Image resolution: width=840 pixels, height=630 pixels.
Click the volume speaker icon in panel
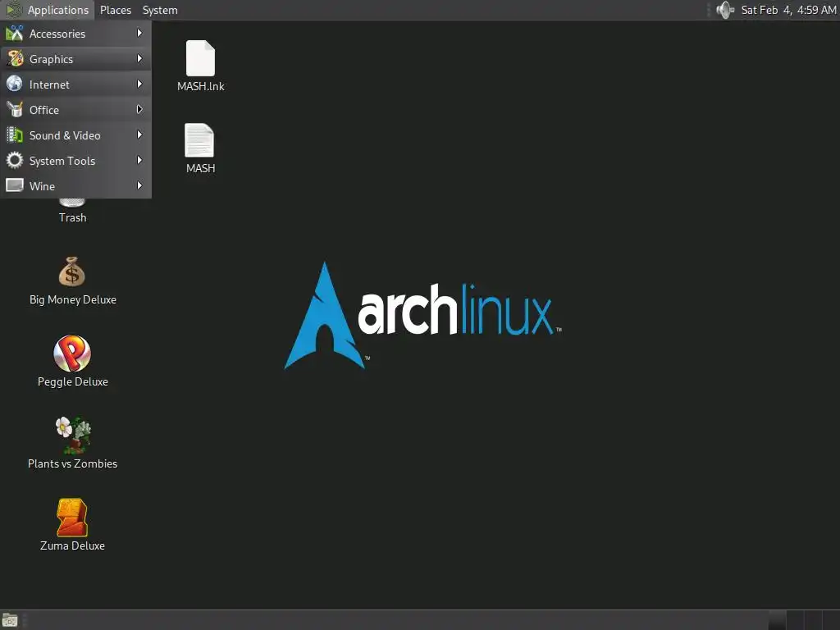coord(725,10)
